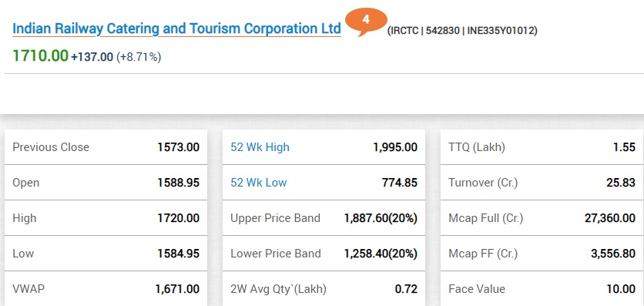644x306 pixels.
Task: Click the High value 1720.00
Action: click(178, 217)
